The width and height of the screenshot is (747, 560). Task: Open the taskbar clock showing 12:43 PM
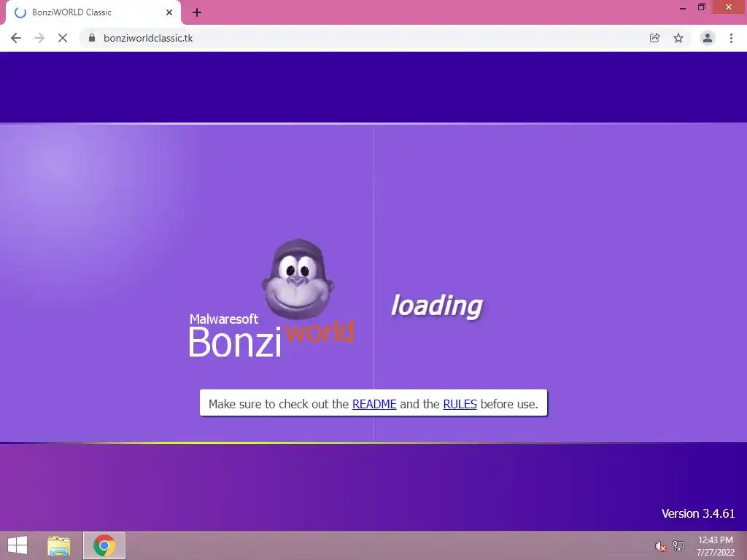715,545
